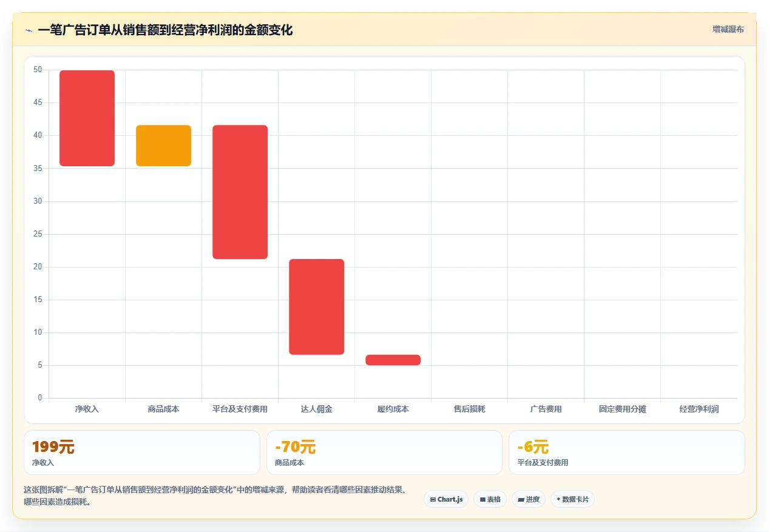The image size is (769, 532).
Task: Click the 表格 chip
Action: coord(490,499)
